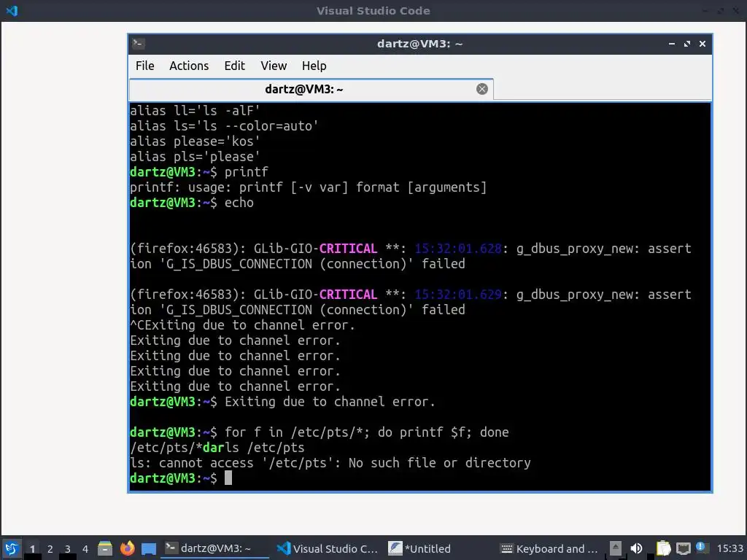Screen dimensions: 747x560
Task: Open the volume control tray icon
Action: (636, 548)
